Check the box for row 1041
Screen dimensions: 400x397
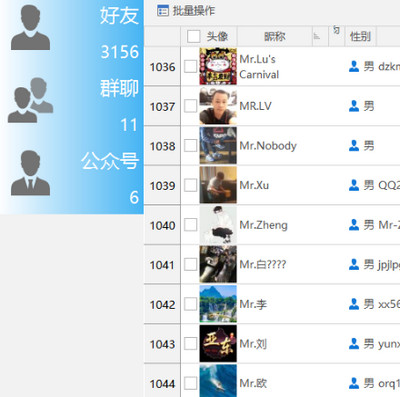190,264
